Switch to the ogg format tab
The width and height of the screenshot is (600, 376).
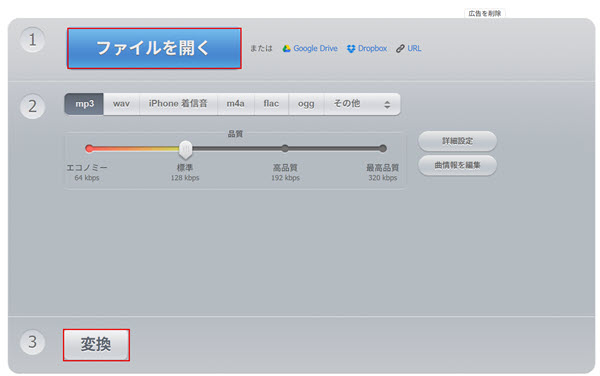[x=306, y=104]
